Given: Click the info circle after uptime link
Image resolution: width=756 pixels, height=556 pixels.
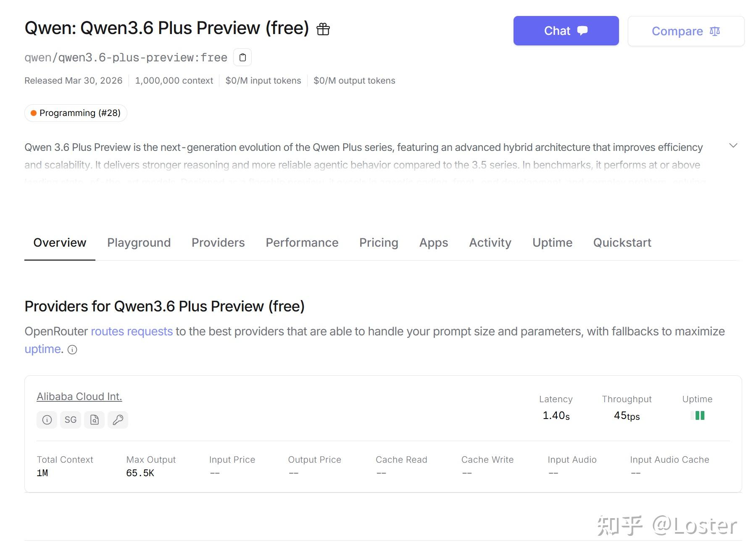Looking at the screenshot, I should [72, 350].
